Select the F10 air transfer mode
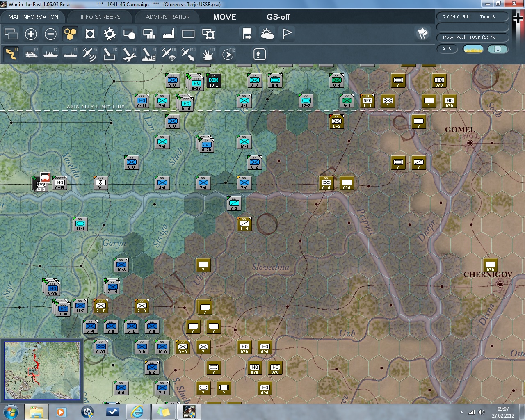Viewport: 525px width, 420px height. pyautogui.click(x=188, y=54)
